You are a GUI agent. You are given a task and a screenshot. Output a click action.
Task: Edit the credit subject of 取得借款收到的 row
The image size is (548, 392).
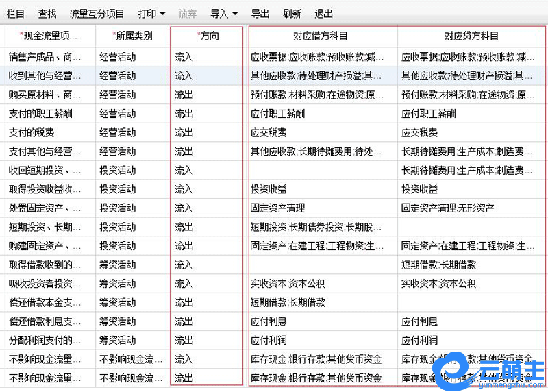click(x=471, y=265)
